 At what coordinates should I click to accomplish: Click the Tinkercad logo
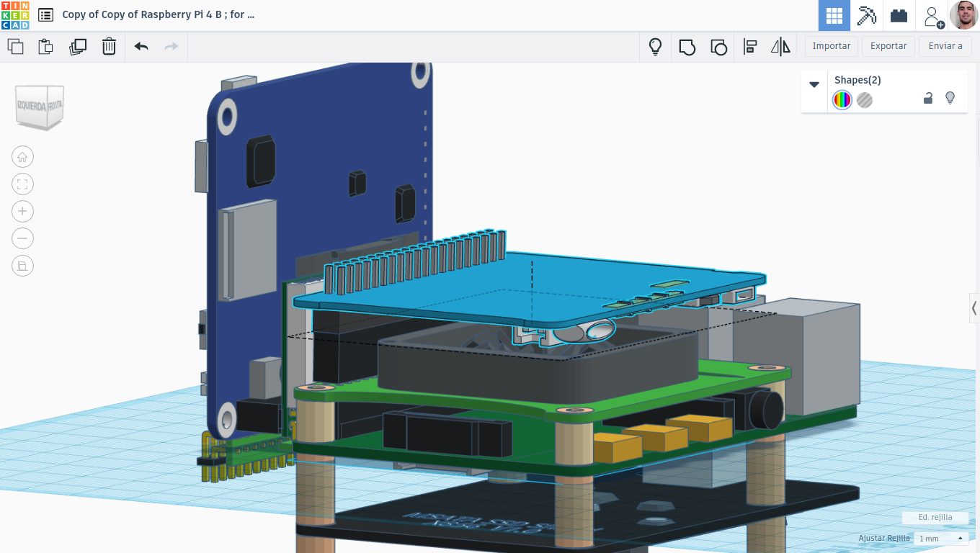[x=15, y=15]
